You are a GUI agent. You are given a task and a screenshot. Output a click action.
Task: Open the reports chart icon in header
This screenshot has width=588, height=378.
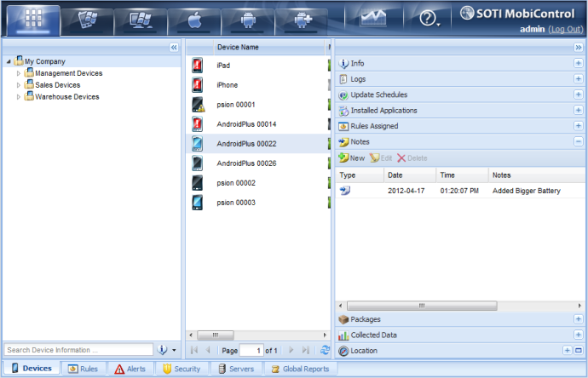point(373,18)
